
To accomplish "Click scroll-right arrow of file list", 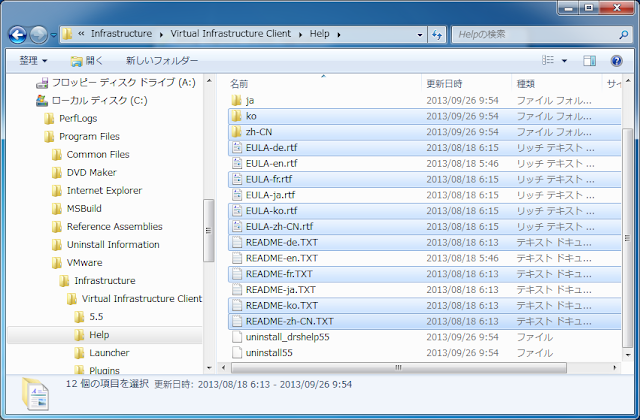I will pyautogui.click(x=615, y=368).
